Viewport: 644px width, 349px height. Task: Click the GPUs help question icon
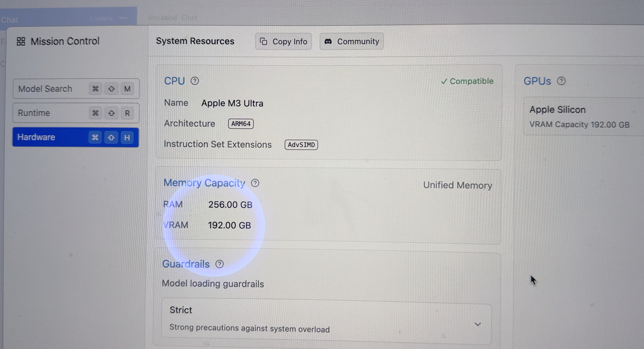coord(561,81)
